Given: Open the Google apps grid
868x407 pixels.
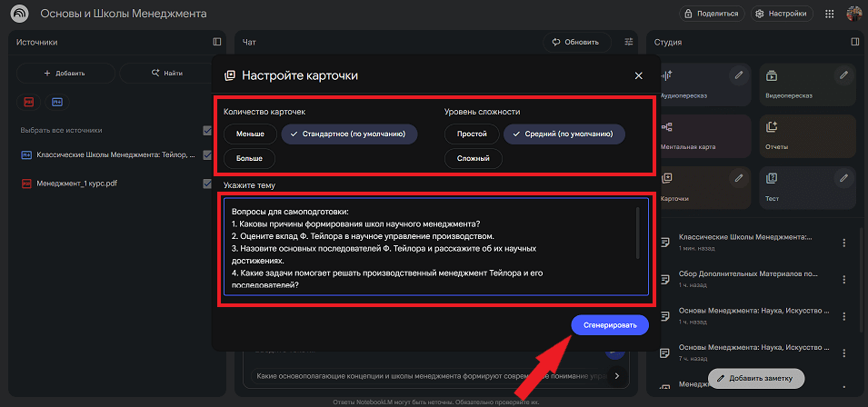Looking at the screenshot, I should click(830, 14).
